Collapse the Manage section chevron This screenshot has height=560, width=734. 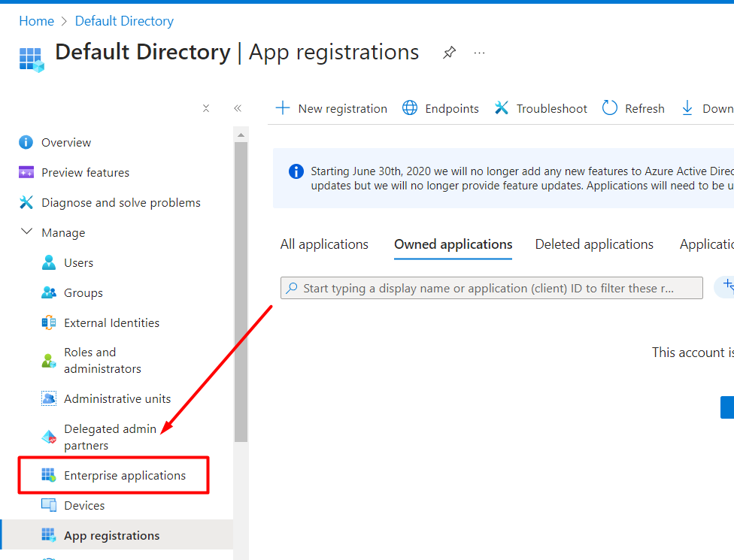[26, 232]
